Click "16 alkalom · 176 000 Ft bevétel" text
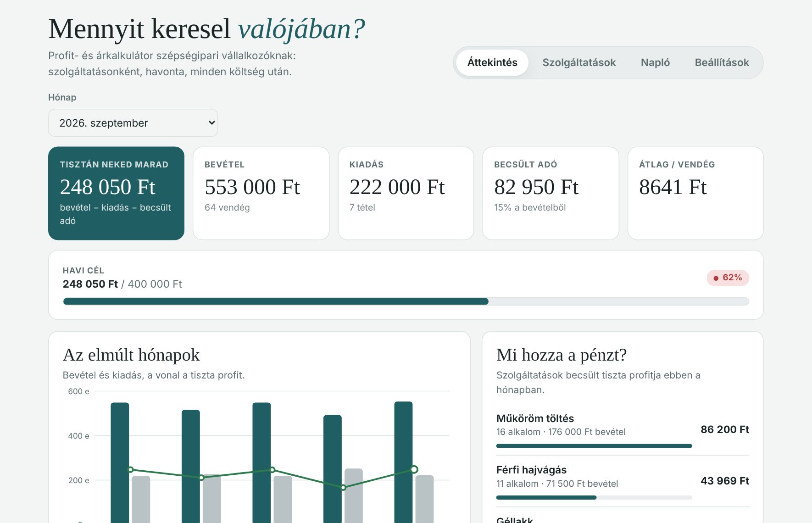The width and height of the screenshot is (812, 523). click(561, 432)
